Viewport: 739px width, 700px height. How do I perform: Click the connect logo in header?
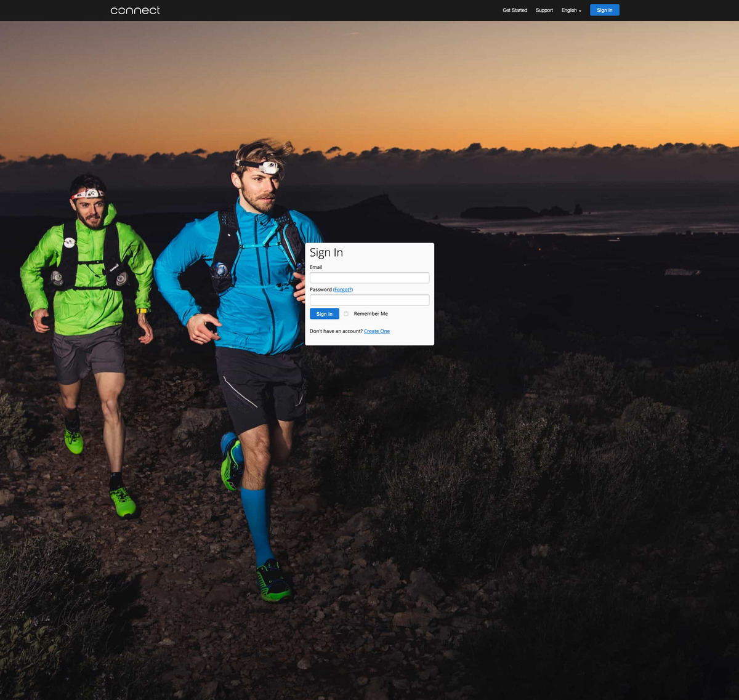coord(135,10)
